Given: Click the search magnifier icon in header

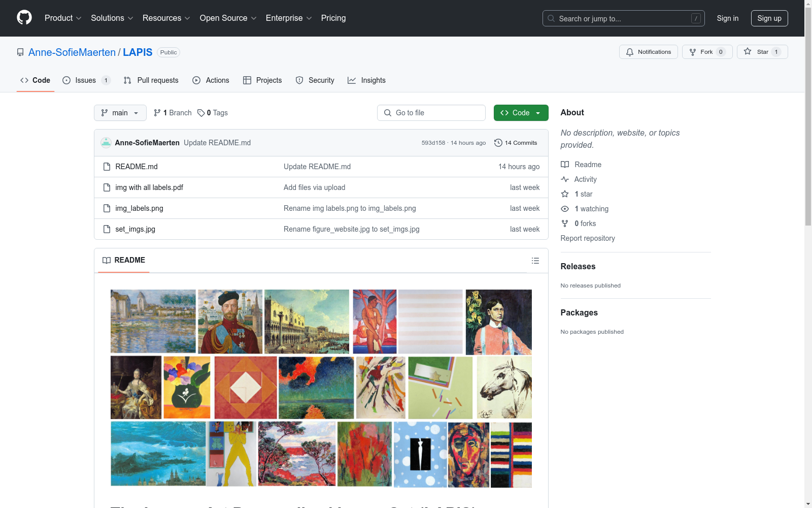Looking at the screenshot, I should click(x=551, y=18).
